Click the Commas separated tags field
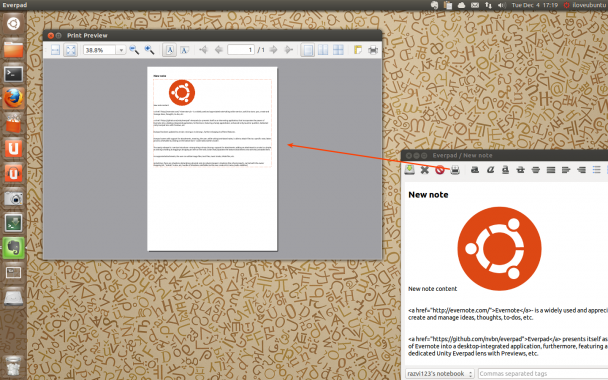This screenshot has height=380, width=608. tap(543, 373)
